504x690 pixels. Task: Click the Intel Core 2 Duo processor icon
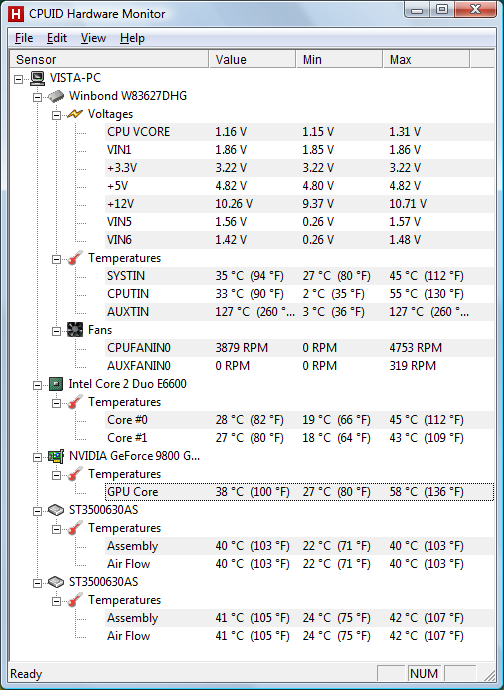pos(55,384)
